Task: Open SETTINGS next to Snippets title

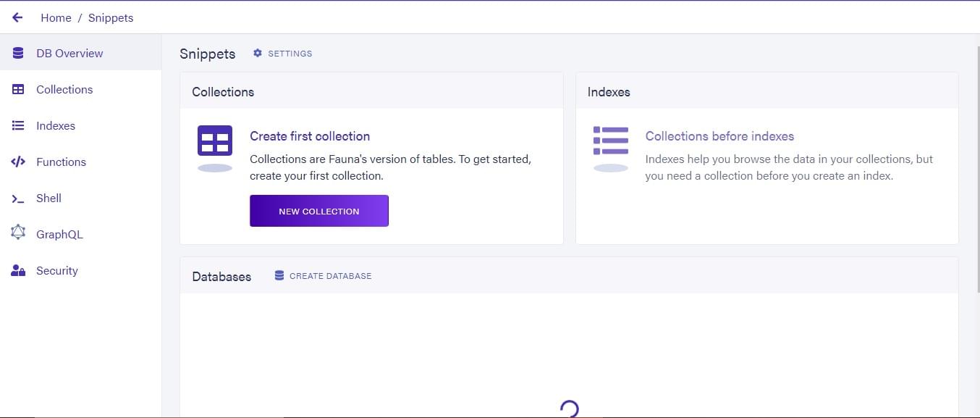Action: pos(290,54)
